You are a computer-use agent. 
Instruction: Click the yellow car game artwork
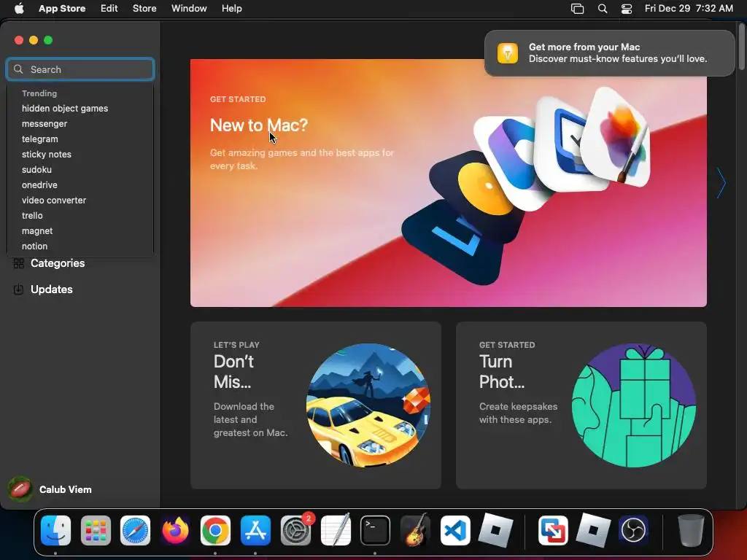368,405
